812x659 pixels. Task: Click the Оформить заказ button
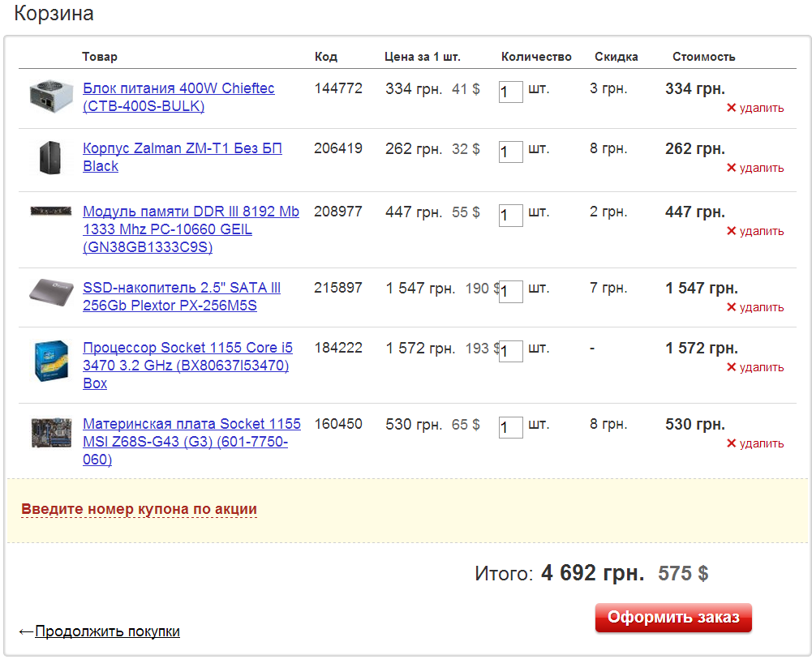[x=673, y=617]
